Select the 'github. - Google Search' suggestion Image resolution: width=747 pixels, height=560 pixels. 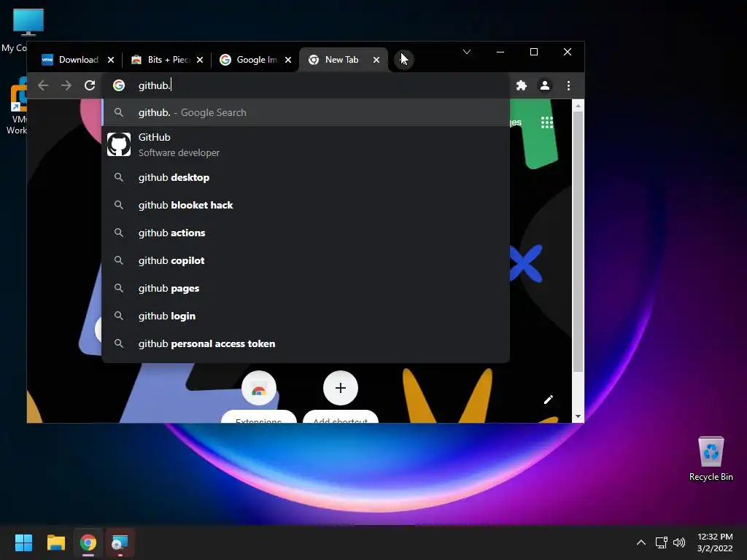(306, 112)
